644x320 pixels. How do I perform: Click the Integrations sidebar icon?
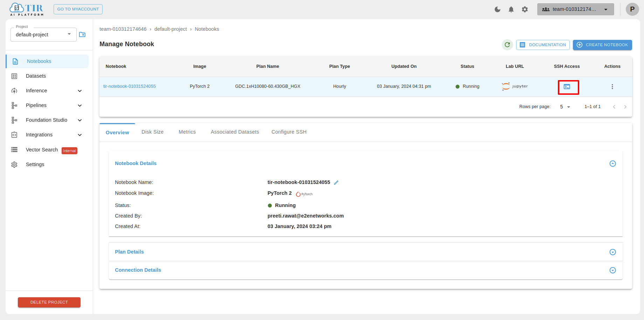(x=14, y=135)
